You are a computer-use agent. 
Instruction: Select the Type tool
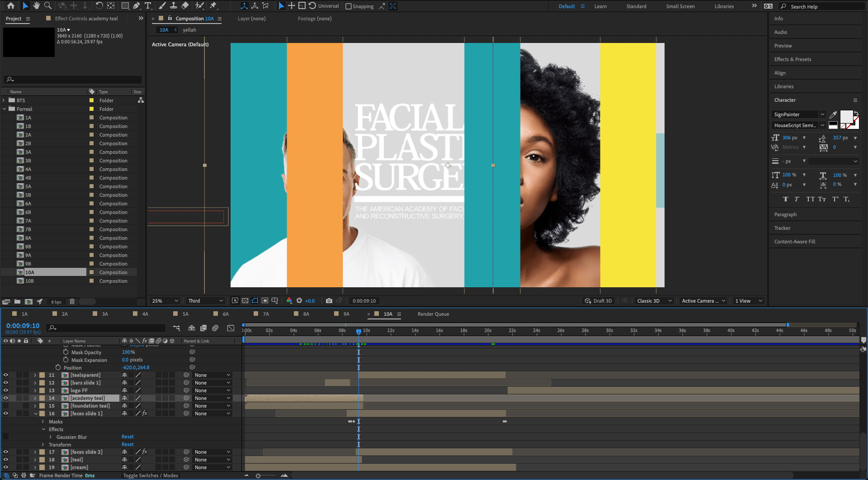[x=148, y=6]
